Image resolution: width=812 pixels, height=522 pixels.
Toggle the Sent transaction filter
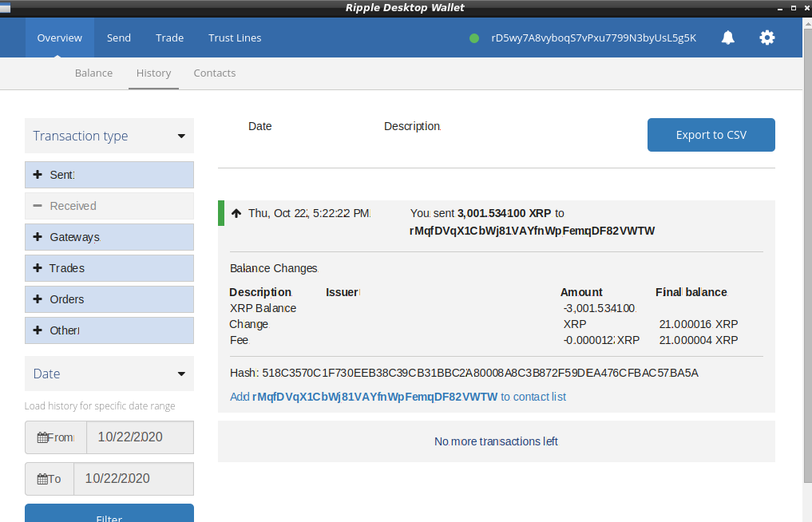[109, 175]
